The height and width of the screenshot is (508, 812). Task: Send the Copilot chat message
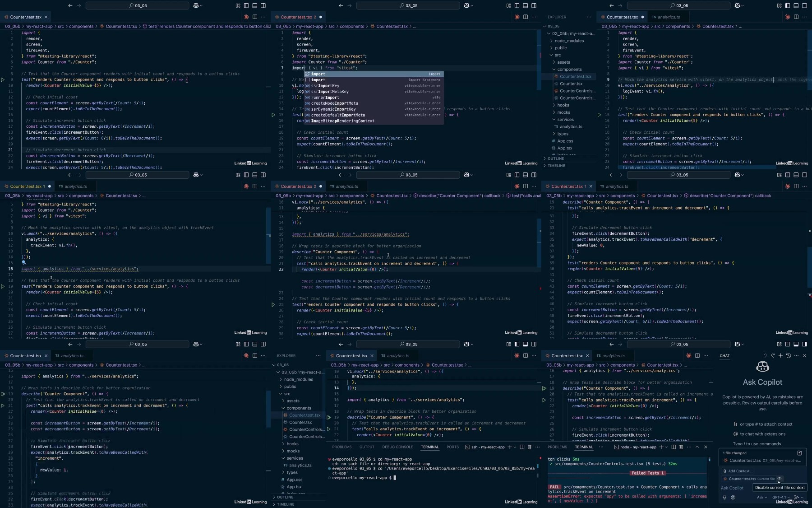coord(797,497)
